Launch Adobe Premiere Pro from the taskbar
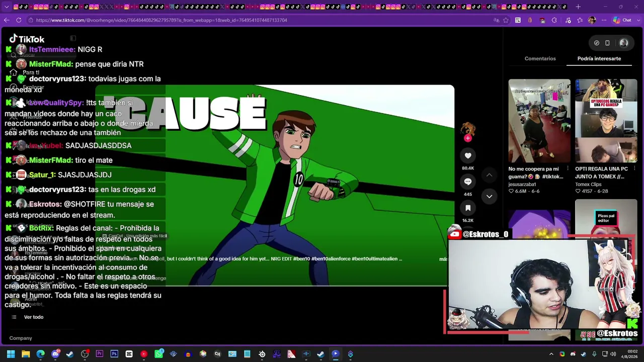Image resolution: width=644 pixels, height=362 pixels. coord(100,354)
